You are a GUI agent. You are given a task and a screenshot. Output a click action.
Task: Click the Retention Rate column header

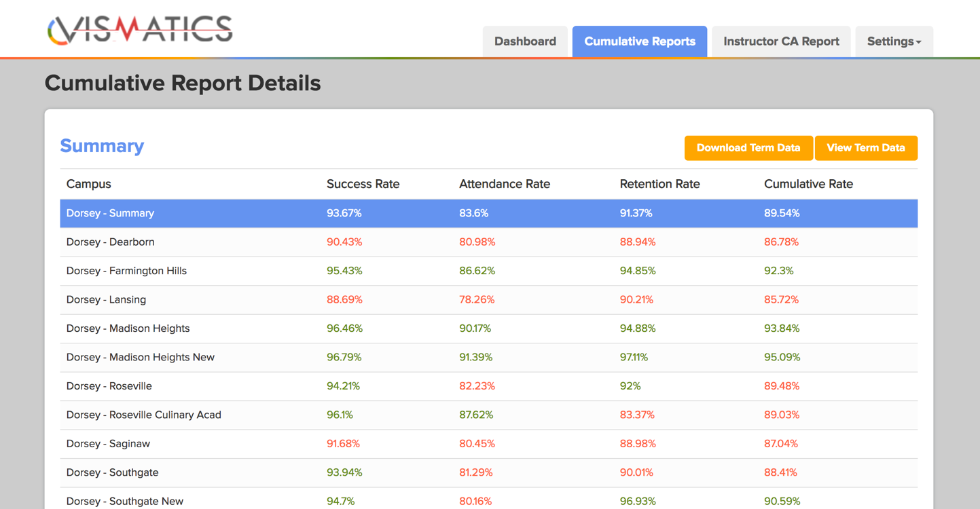pos(659,184)
